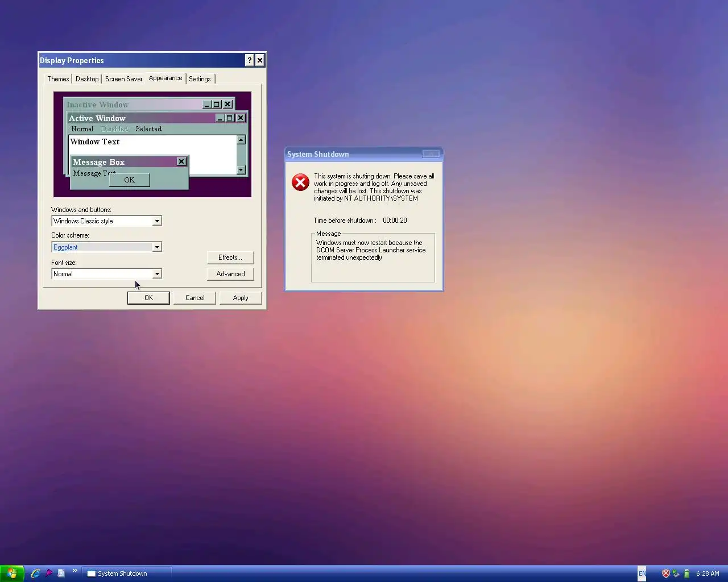Click the Safely Remove Hardware tray icon
Image resolution: width=728 pixels, height=582 pixels.
(676, 573)
